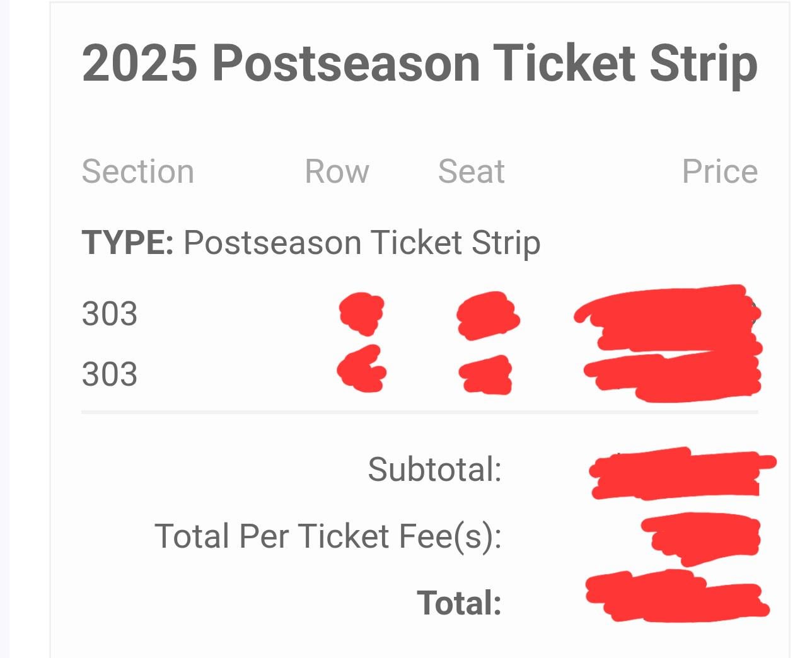Select the first ticket's 303 section number
This screenshot has height=658, width=812.
[x=109, y=314]
